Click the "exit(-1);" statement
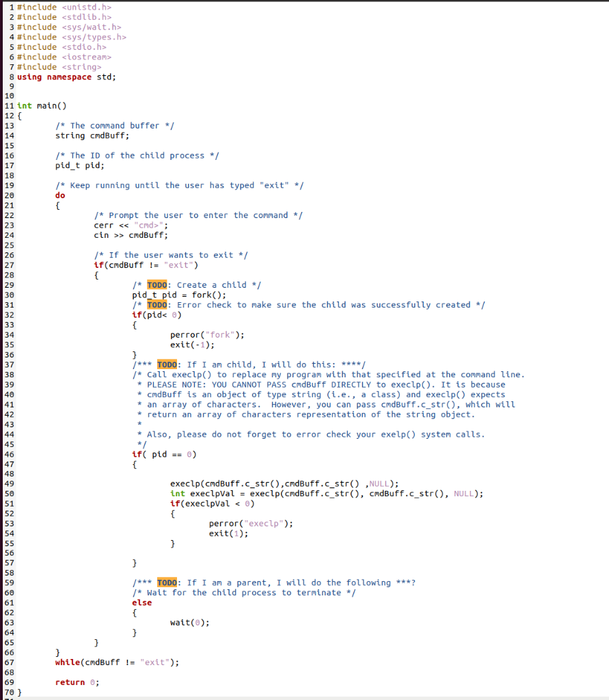Viewport: 609px width, 700px height. click(x=193, y=345)
